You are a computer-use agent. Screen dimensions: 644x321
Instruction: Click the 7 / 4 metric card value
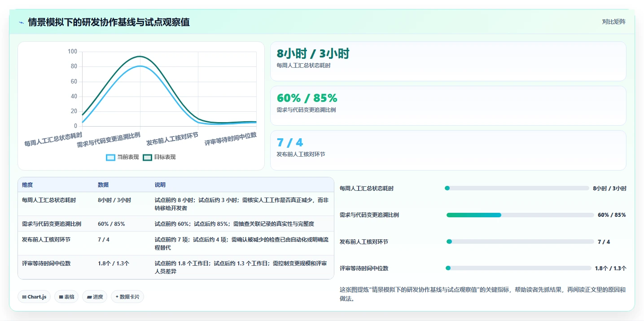(x=290, y=143)
